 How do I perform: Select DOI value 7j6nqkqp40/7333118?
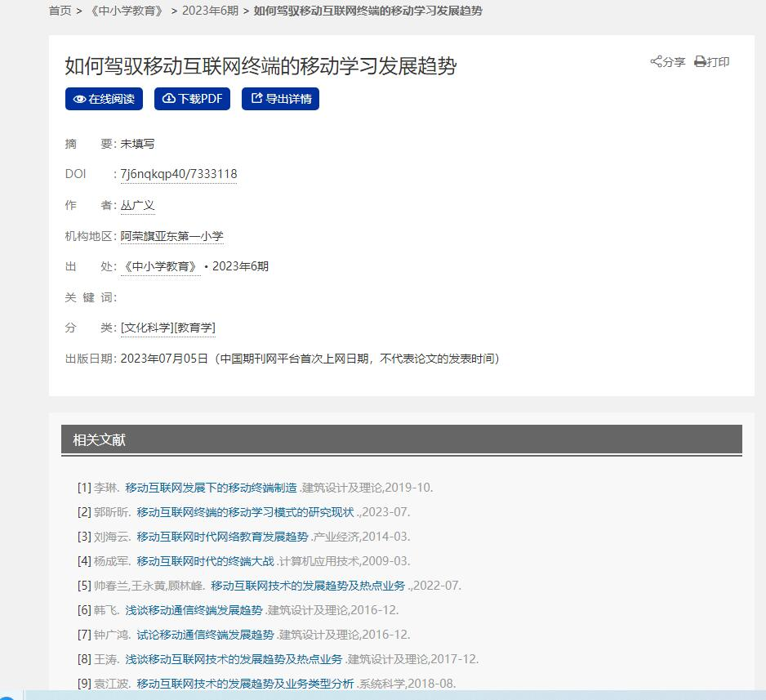179,174
